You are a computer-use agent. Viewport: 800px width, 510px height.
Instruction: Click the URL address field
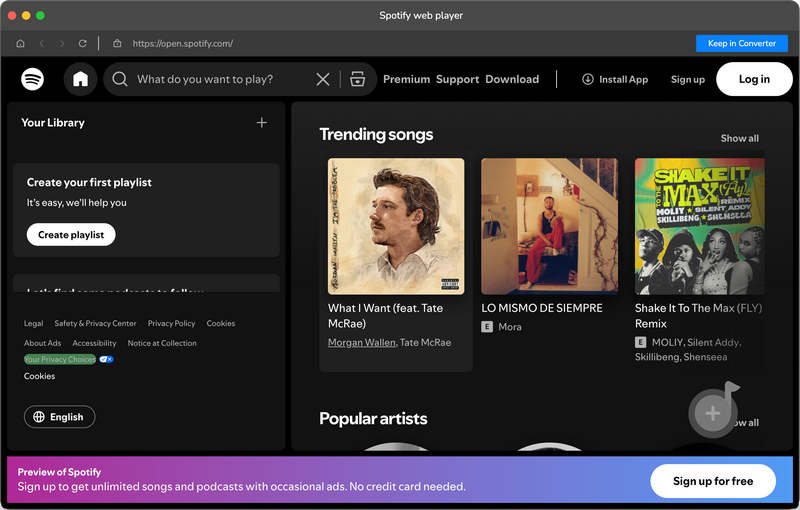click(x=183, y=43)
